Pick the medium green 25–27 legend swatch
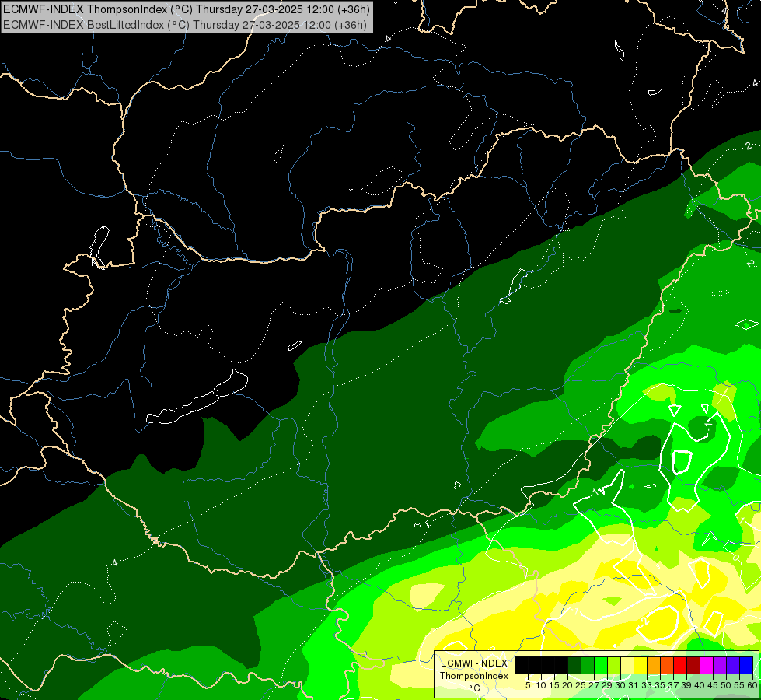The width and height of the screenshot is (761, 700). tap(588, 665)
